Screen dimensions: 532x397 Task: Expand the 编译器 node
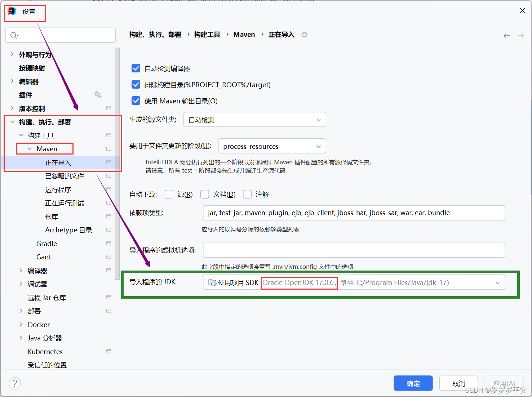tap(21, 270)
